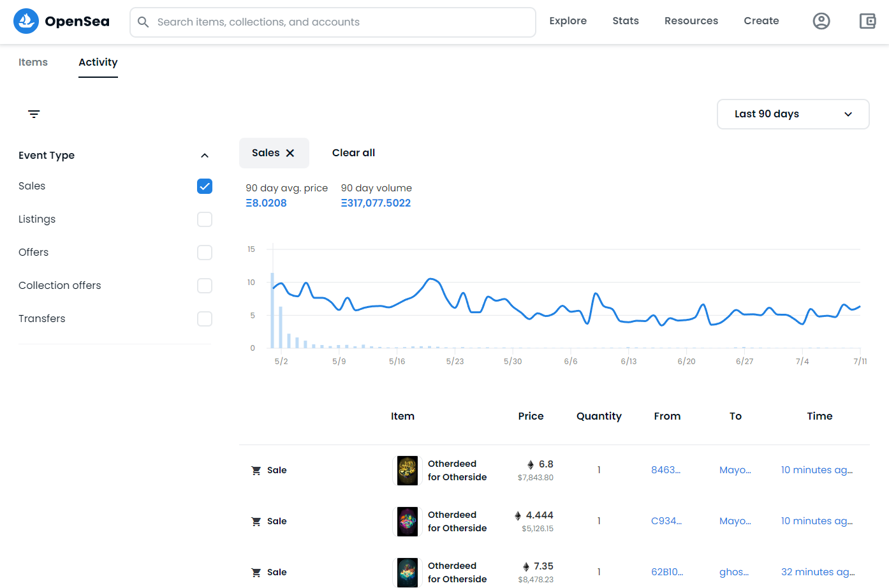This screenshot has height=588, width=889.
Task: Open the Stats menu
Action: coord(626,21)
